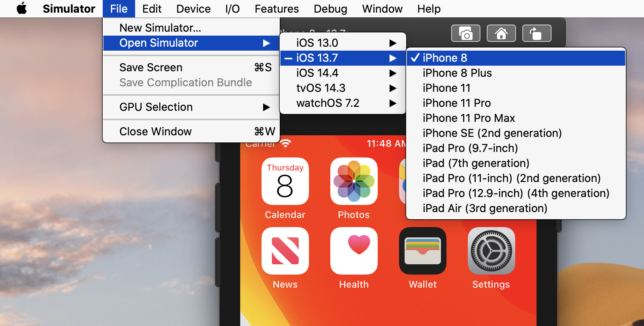Open the Settings app icon
This screenshot has height=326, width=644.
point(491,251)
